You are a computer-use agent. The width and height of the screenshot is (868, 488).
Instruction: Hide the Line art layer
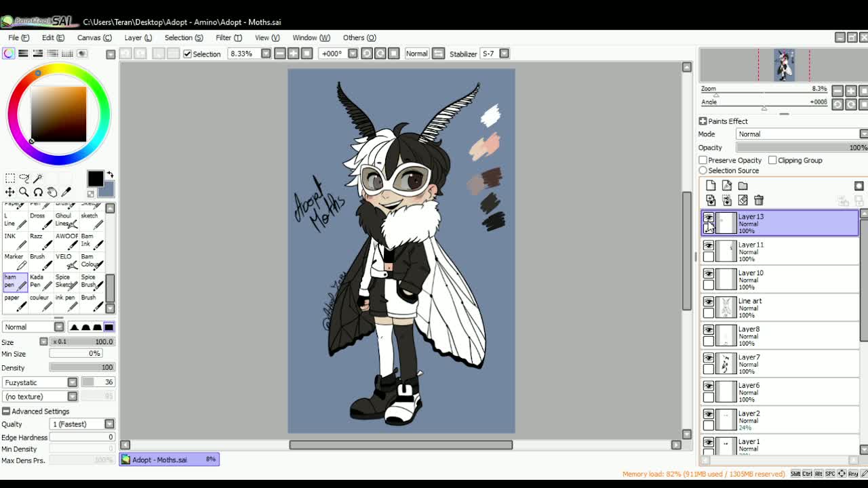click(709, 302)
